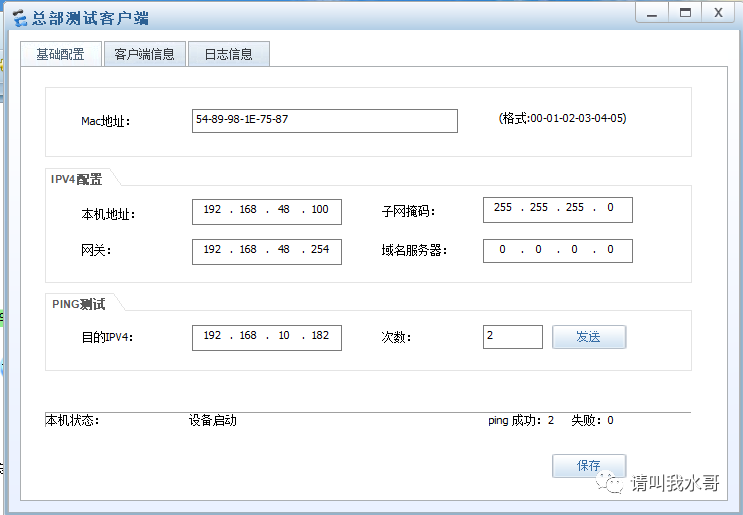The height and width of the screenshot is (515, 743).
Task: Click the Mac地址 input field
Action: coord(325,121)
